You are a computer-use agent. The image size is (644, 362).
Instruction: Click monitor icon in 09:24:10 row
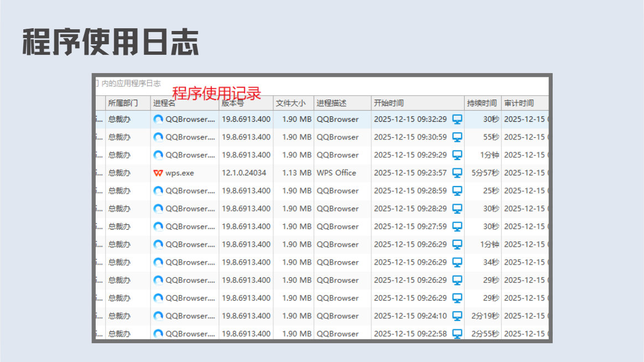(457, 316)
